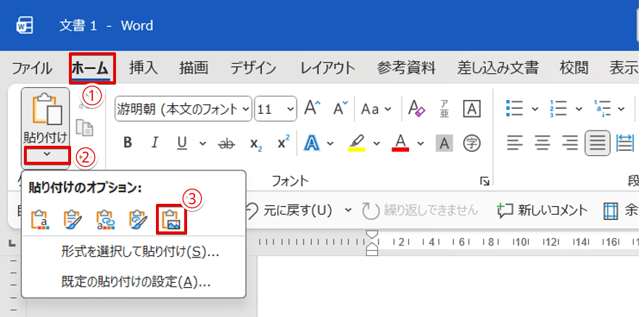Click the ruler tab selector at left corner
644x317 pixels.
click(x=12, y=244)
